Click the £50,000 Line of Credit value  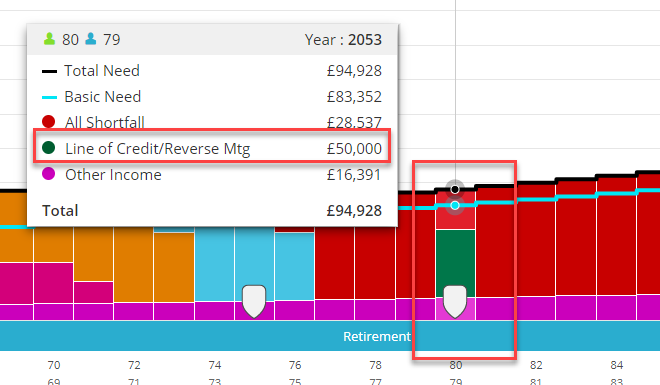[354, 149]
